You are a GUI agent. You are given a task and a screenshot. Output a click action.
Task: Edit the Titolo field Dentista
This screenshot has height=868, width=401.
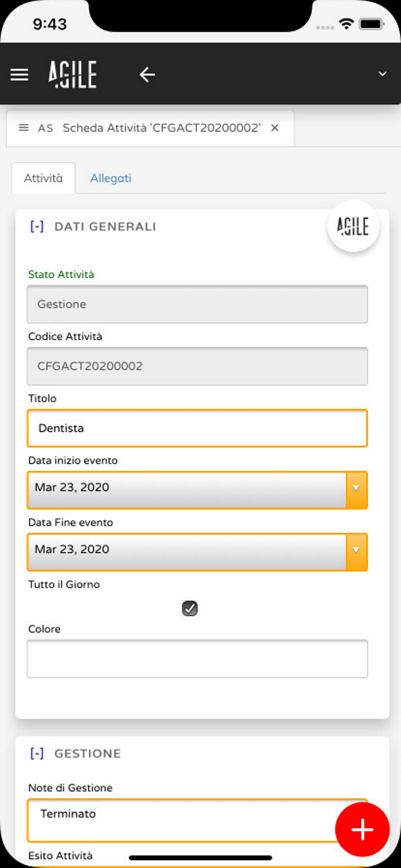tap(197, 428)
